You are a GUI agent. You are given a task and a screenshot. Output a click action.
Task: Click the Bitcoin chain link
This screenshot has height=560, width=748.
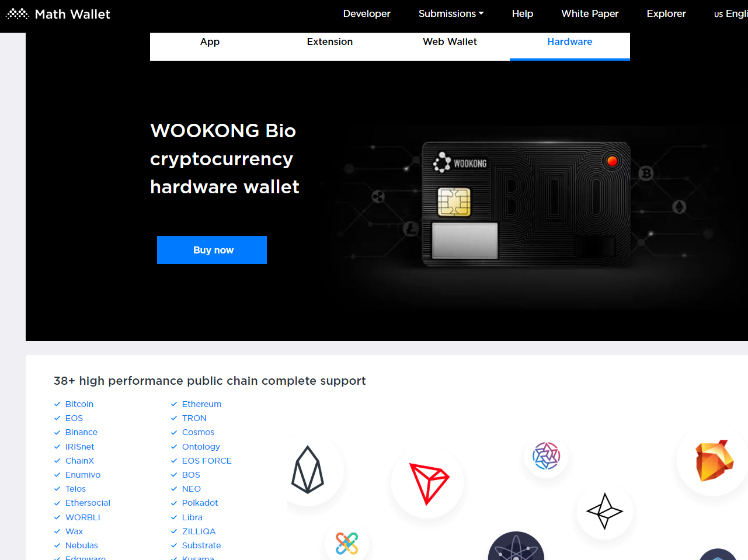coord(79,404)
